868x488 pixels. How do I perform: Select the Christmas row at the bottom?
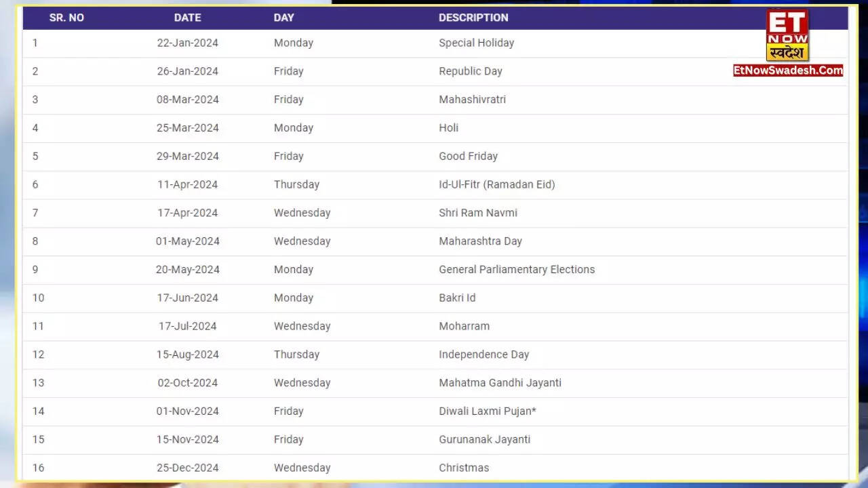(x=464, y=468)
